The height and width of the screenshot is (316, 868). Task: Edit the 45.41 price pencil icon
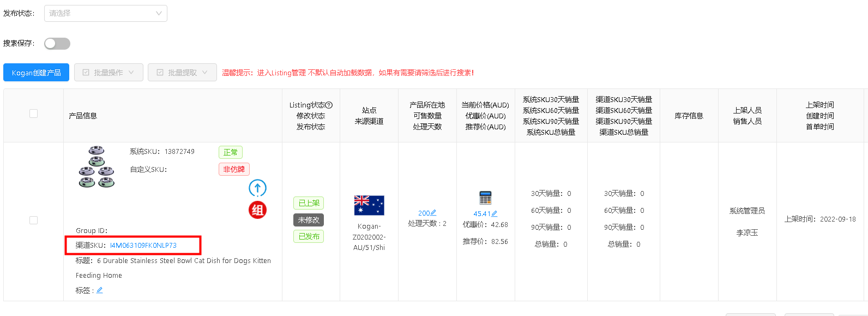(494, 214)
